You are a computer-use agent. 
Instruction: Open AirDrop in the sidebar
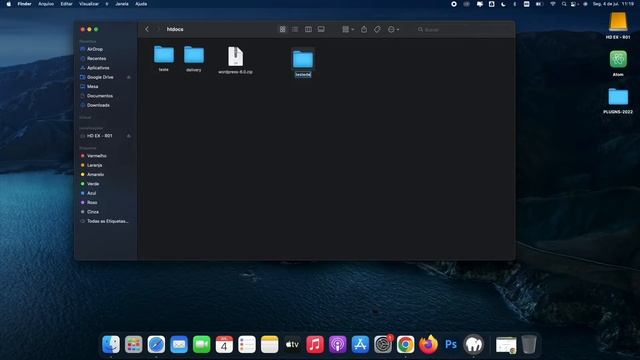tap(95, 49)
